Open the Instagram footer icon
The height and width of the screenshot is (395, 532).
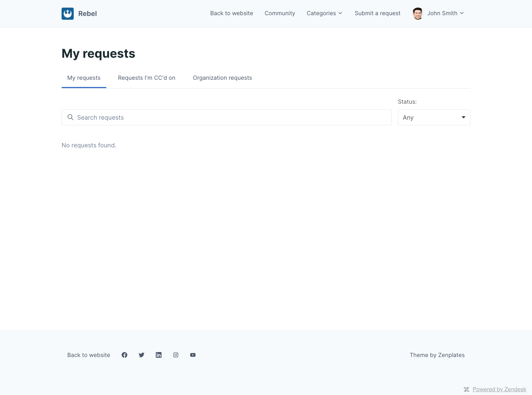[x=176, y=355]
